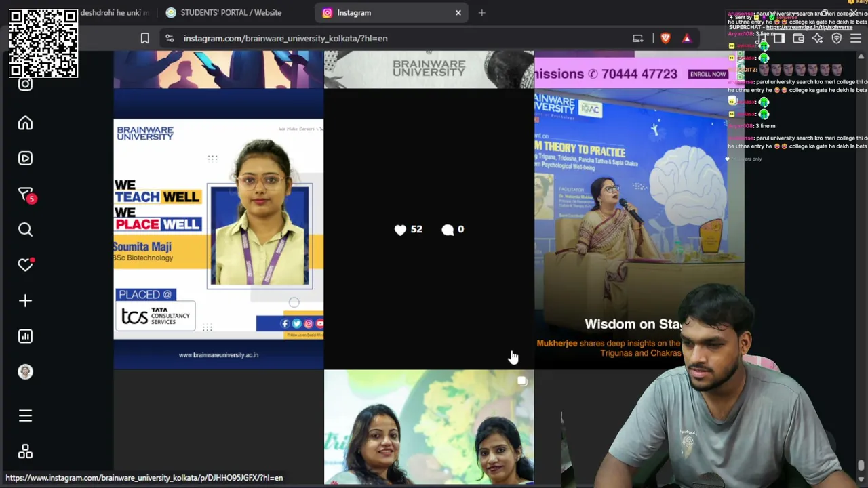The height and width of the screenshot is (488, 868).
Task: Open the post with two smiling women
Action: tap(429, 428)
